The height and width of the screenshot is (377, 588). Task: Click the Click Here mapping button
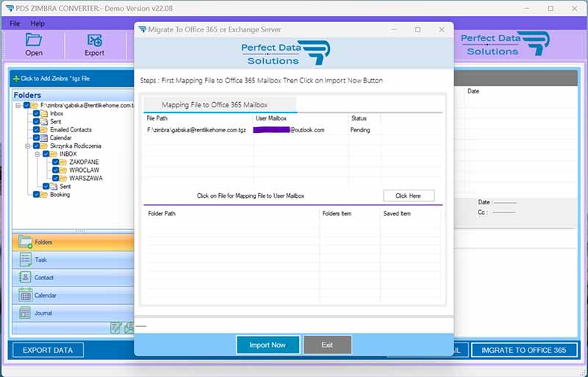tap(409, 195)
